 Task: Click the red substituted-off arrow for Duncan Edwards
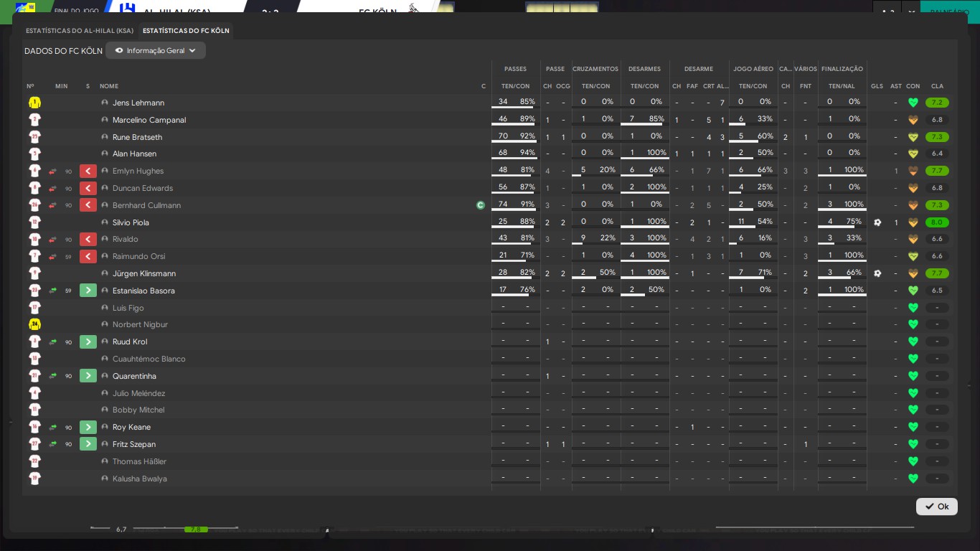(x=88, y=188)
